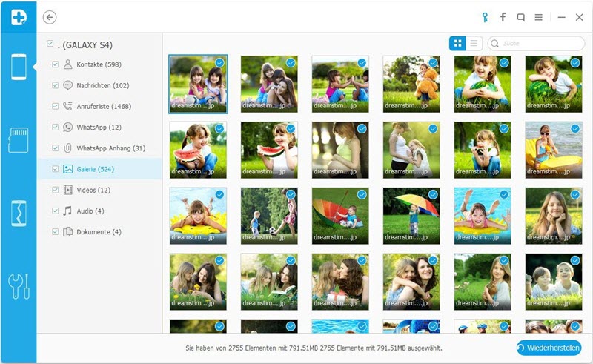Viewport: 593px width, 364px height.
Task: Uncheck the Galerie (524) checkbox
Action: click(55, 169)
